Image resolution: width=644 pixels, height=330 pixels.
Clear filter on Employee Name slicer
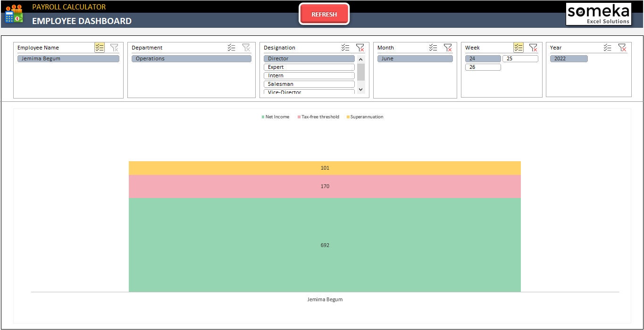[114, 47]
